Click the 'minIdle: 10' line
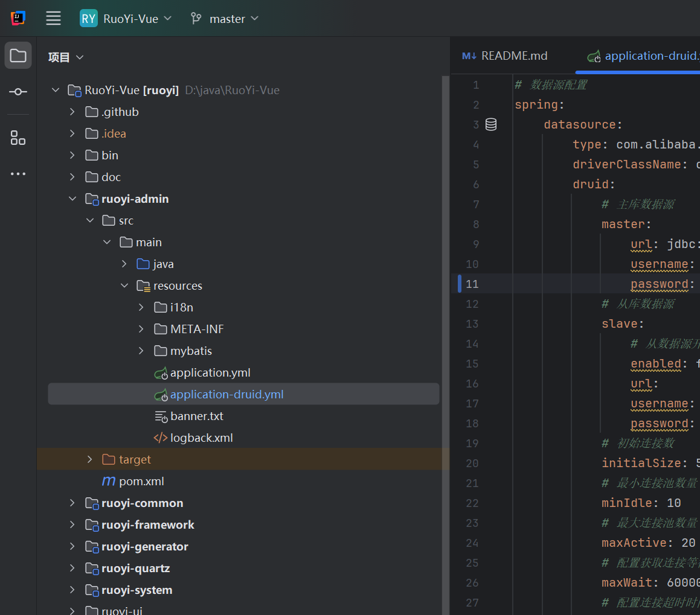 coord(641,503)
